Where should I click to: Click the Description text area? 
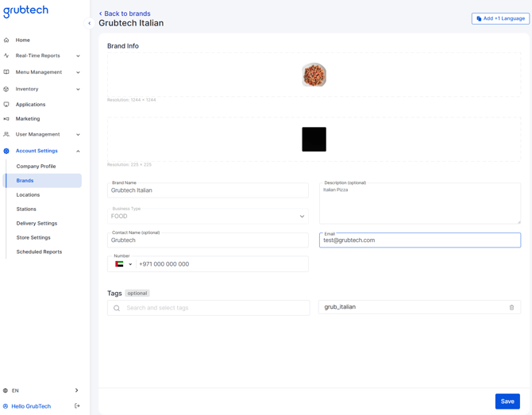click(420, 203)
